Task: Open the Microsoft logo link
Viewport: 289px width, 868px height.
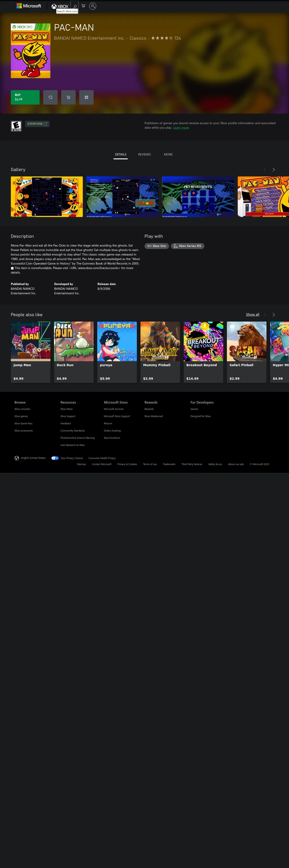Action: click(x=29, y=6)
